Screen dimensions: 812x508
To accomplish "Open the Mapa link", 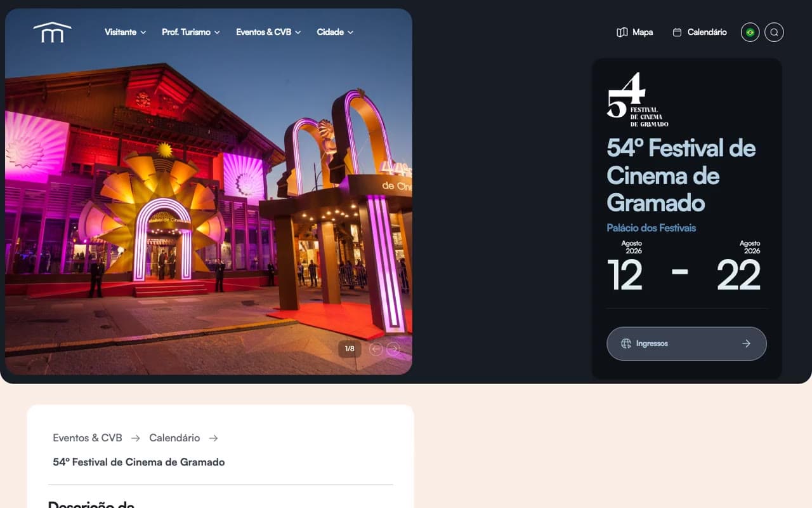I will click(634, 32).
